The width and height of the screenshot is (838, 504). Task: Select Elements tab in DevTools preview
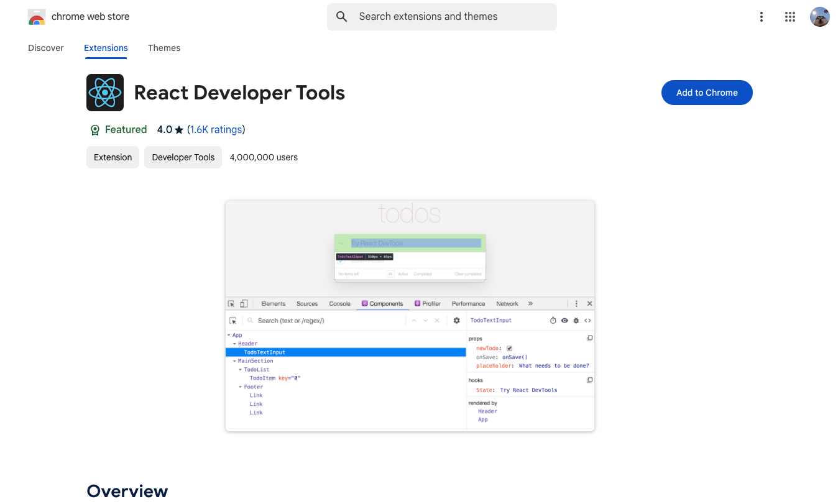pos(274,304)
